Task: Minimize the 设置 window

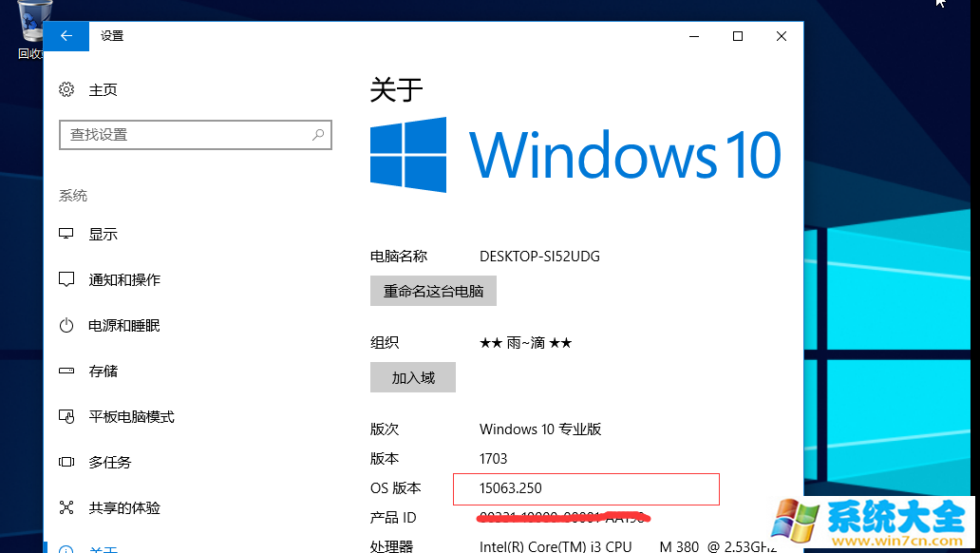Action: (694, 36)
